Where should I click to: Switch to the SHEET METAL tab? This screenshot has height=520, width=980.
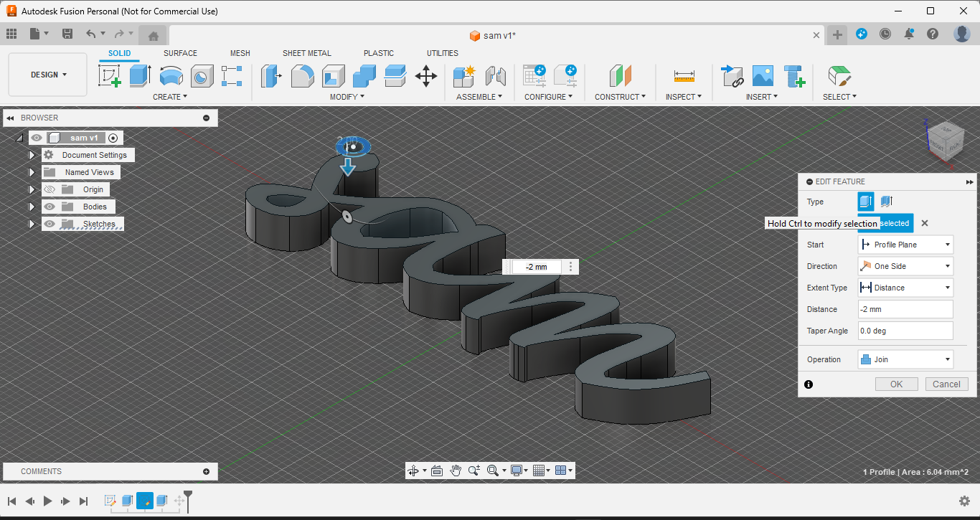[x=307, y=53]
